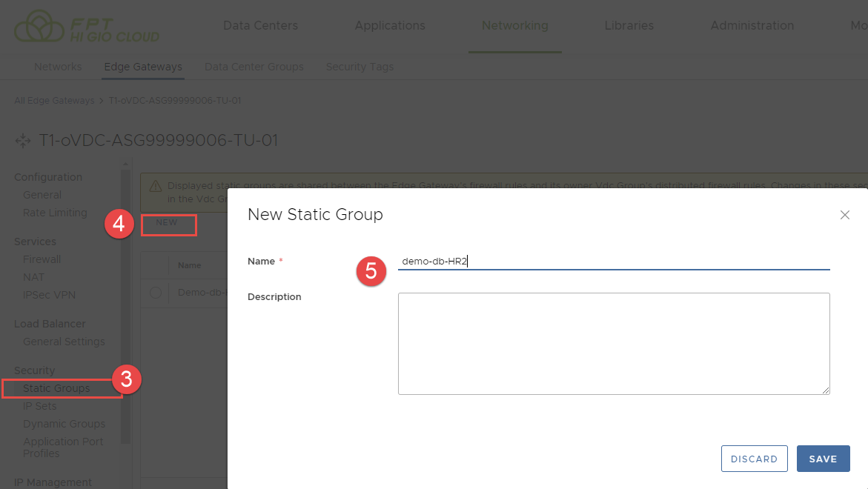This screenshot has height=489, width=868.
Task: Select Static Groups in the sidebar
Action: [x=56, y=388]
